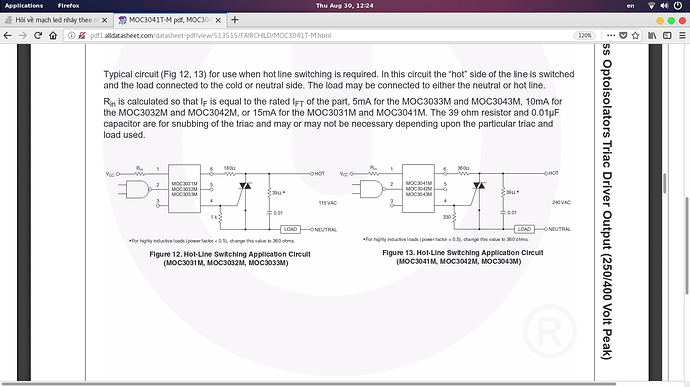Open a new tab
The width and height of the screenshot is (690, 387).
(x=235, y=20)
